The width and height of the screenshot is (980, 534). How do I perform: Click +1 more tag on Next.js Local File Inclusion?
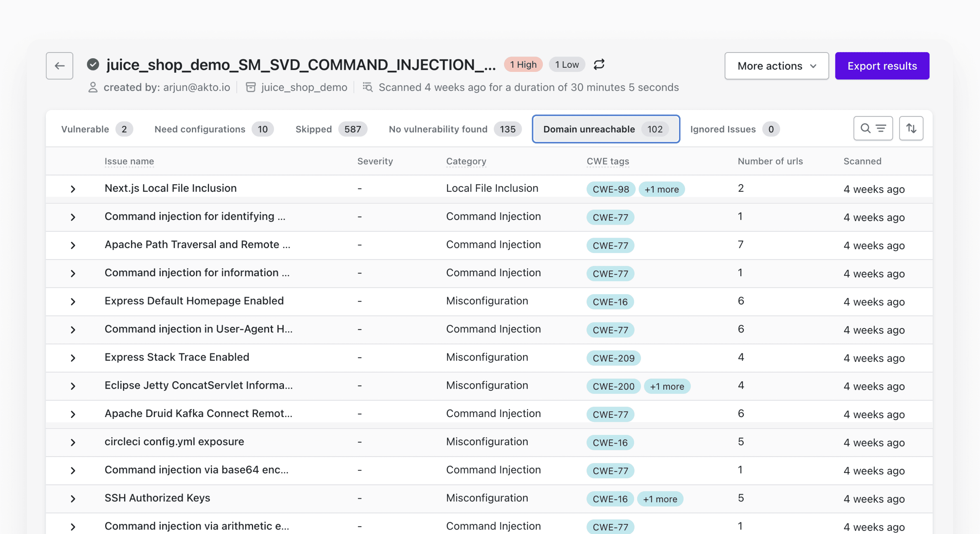coord(661,189)
